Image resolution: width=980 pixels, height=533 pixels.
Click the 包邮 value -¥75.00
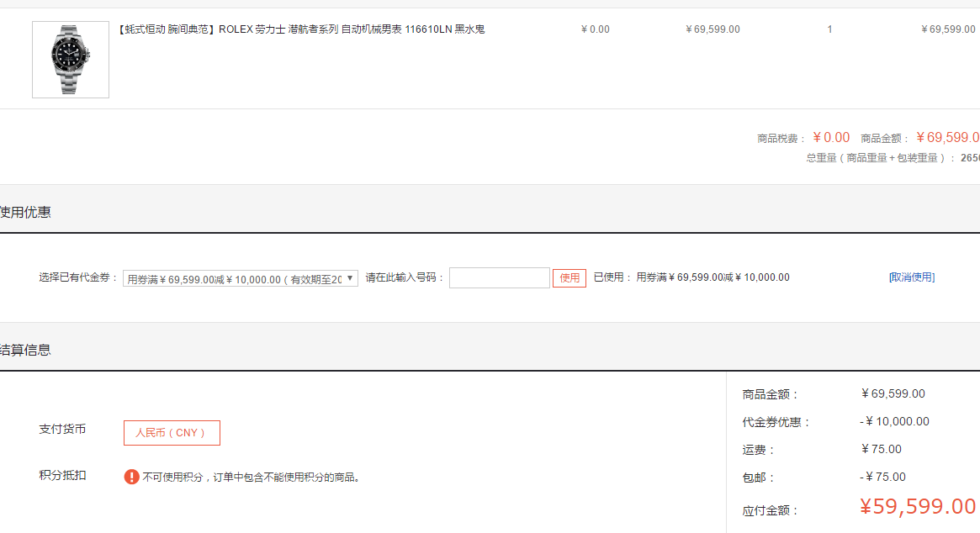(x=882, y=477)
